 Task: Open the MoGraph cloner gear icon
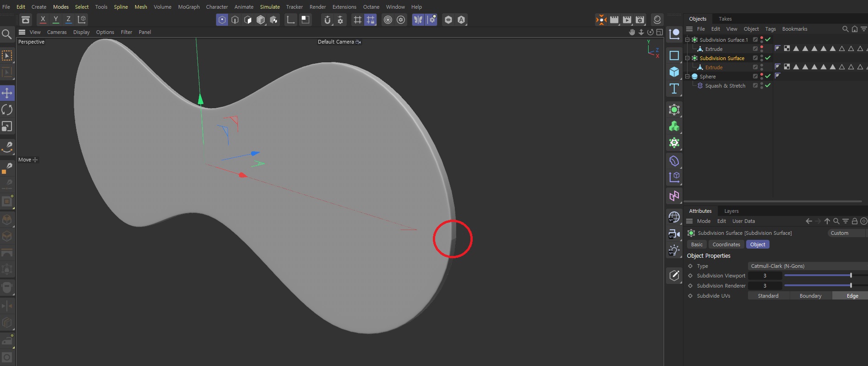(674, 143)
